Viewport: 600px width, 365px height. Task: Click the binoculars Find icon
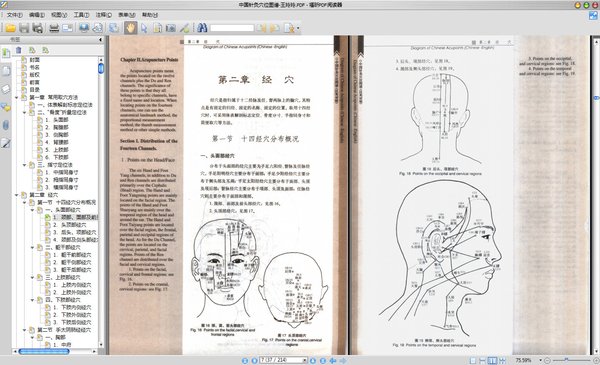(x=202, y=28)
